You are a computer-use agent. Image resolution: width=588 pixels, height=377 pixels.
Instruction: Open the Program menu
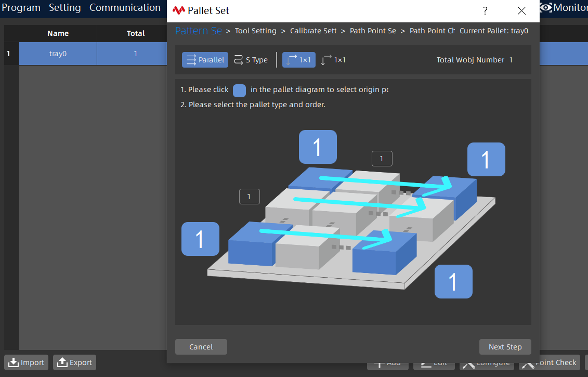(21, 7)
